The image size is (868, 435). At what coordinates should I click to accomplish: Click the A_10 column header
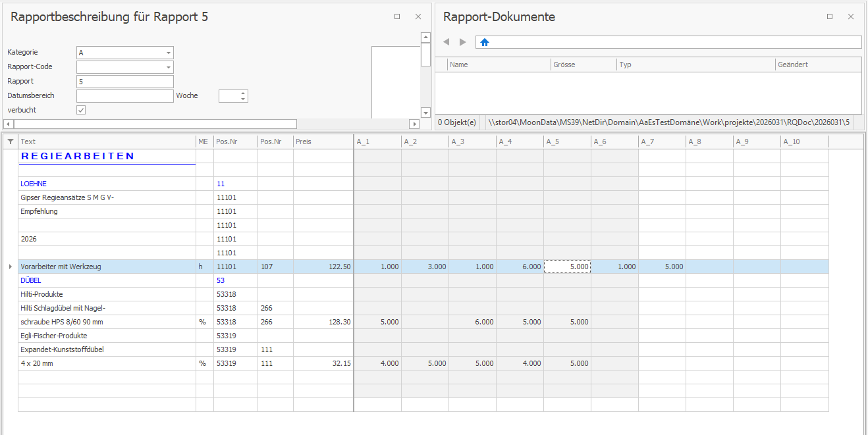point(804,141)
